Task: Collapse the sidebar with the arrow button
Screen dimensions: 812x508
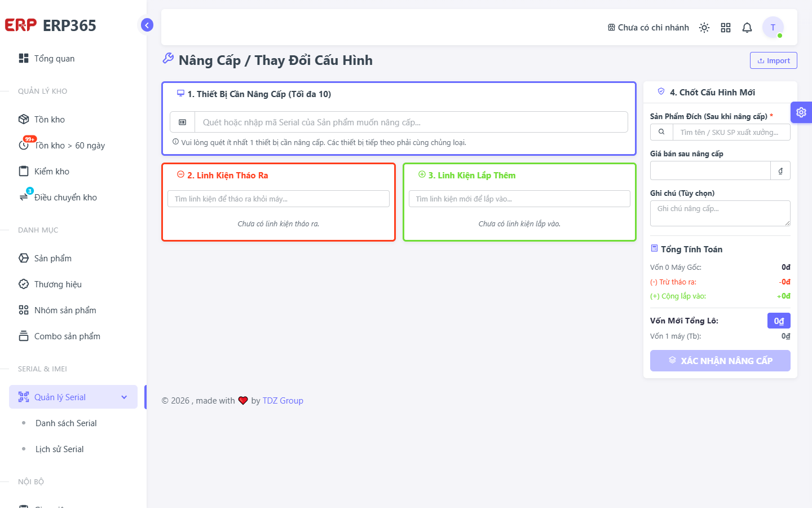Action: coord(147,25)
